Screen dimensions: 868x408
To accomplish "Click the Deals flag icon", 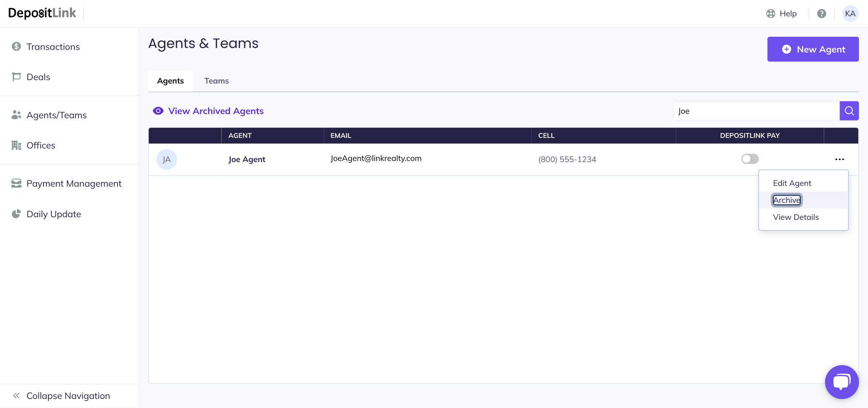I will tap(16, 77).
